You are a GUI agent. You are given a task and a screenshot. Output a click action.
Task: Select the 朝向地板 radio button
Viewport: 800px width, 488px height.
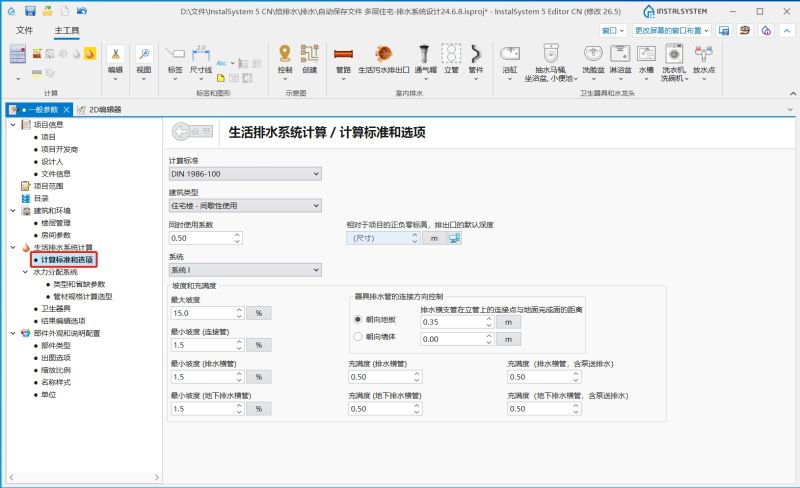click(358, 320)
